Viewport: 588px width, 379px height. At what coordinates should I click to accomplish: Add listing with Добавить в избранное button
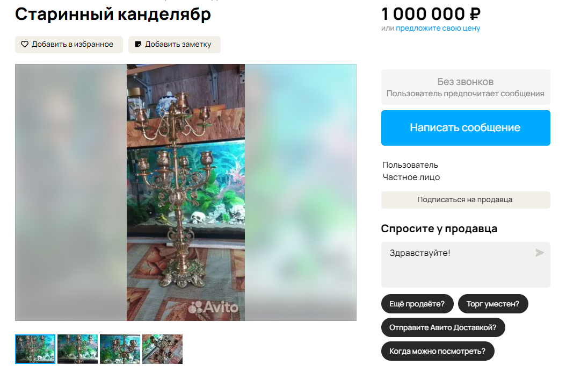click(x=69, y=44)
